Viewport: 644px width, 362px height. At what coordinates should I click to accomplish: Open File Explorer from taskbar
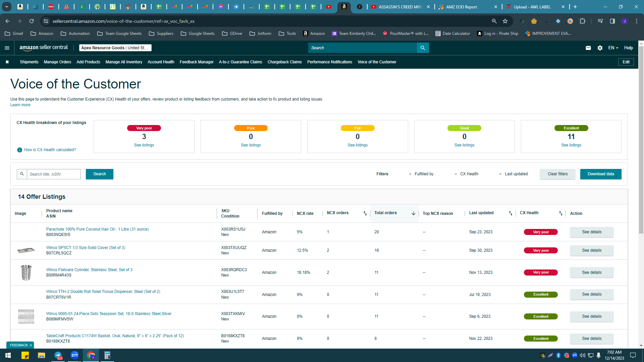(41, 355)
